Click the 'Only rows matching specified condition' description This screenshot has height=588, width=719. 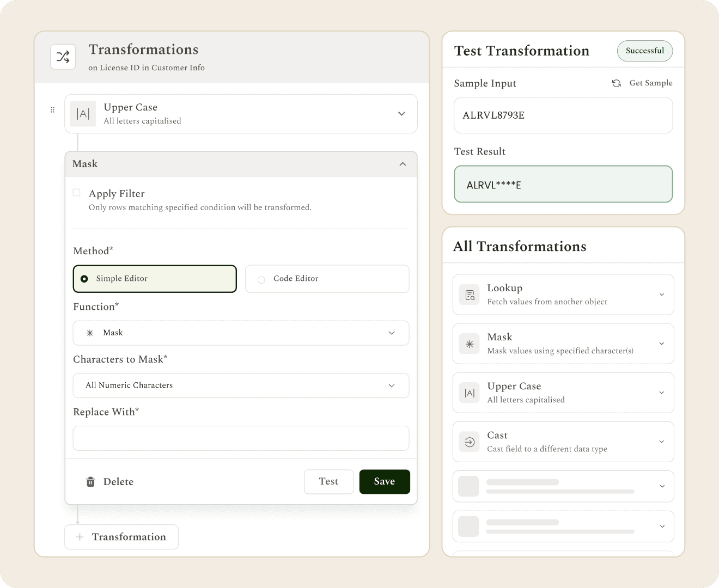pos(200,207)
